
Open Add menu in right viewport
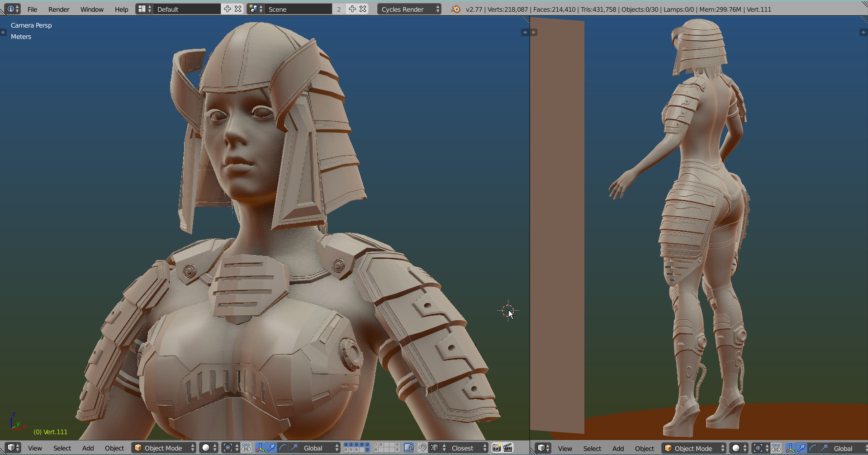618,449
